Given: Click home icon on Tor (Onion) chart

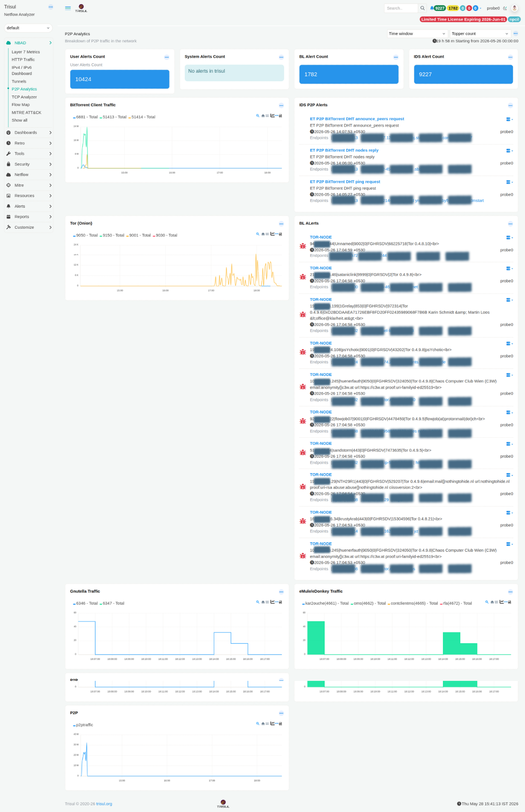Looking at the screenshot, I should (x=263, y=234).
